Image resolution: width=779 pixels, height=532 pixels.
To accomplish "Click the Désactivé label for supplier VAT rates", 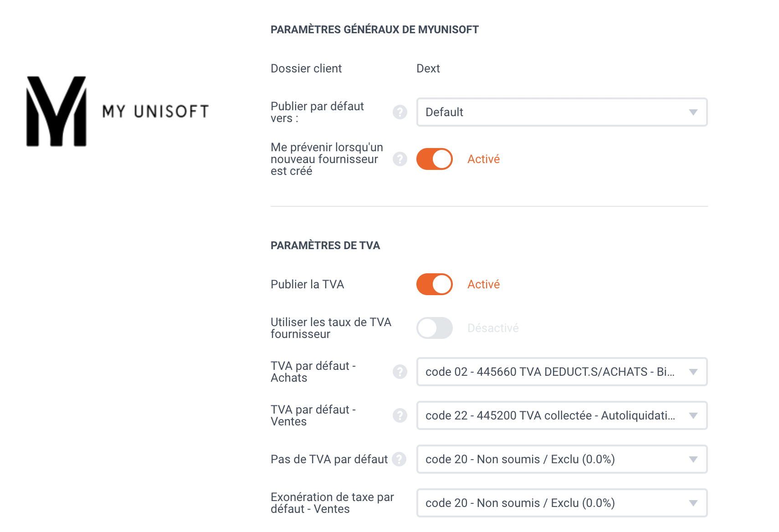I will pos(493,328).
